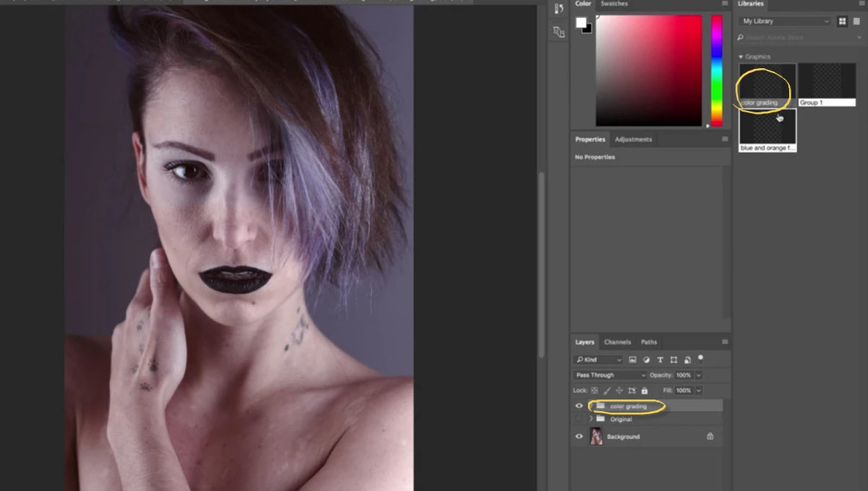Click the Lock all padlock icon
Screen dimensions: 868x491
(x=645, y=391)
